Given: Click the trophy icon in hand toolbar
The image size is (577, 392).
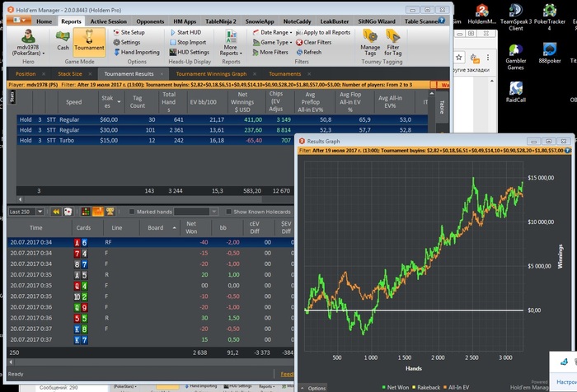Looking at the screenshot, I should click(x=110, y=212).
